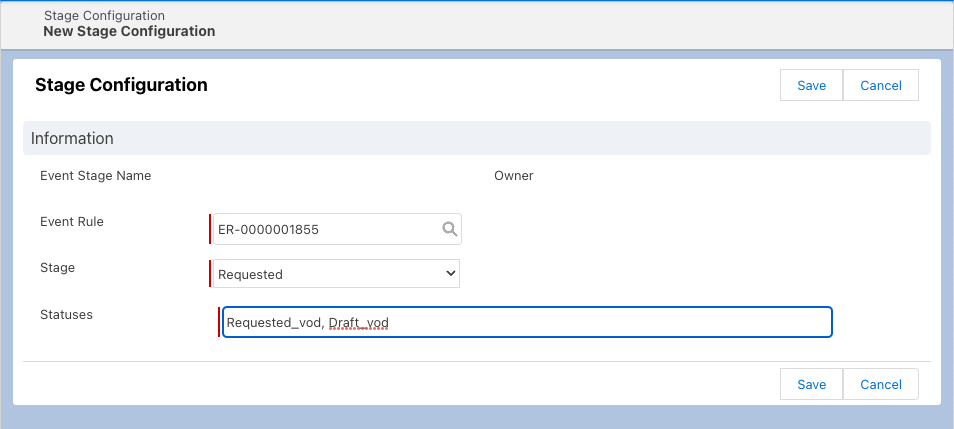Screen dimensions: 954x429
Task: Click the Event Rule field label
Action: [71, 222]
